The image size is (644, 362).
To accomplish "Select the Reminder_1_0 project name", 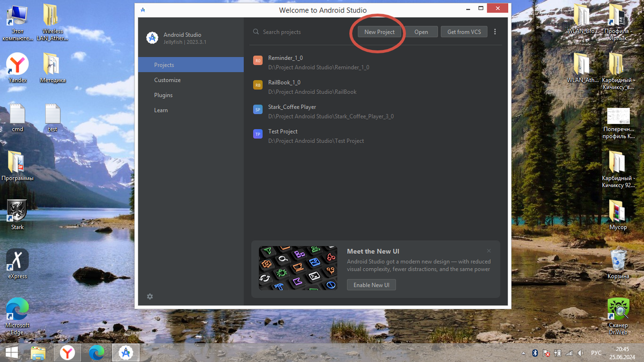I will pyautogui.click(x=286, y=58).
